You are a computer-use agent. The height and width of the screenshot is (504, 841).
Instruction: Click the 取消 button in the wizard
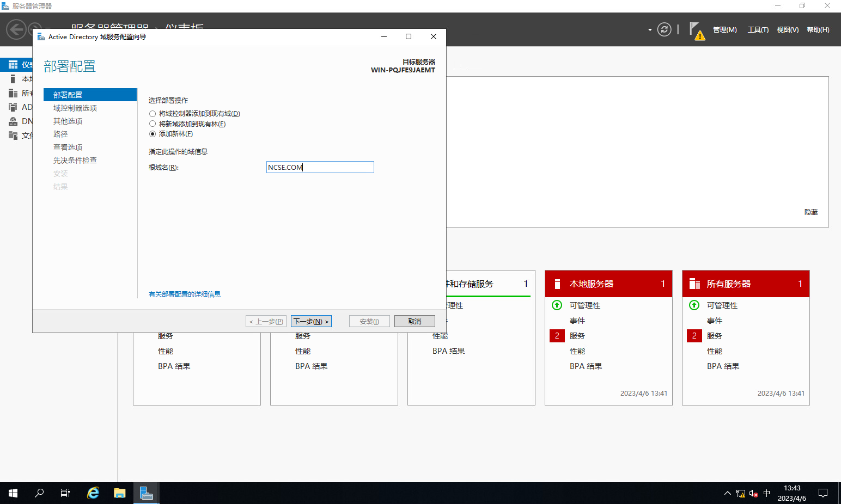[x=415, y=322]
